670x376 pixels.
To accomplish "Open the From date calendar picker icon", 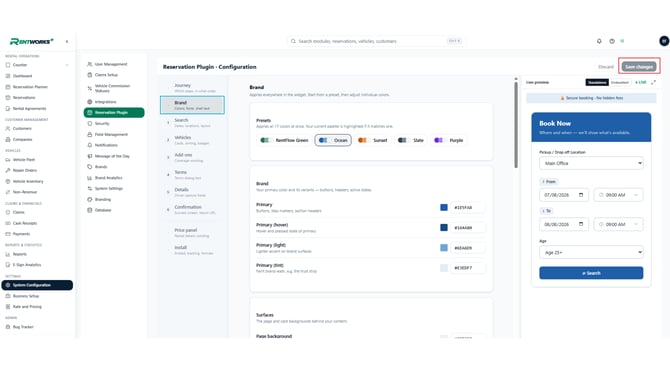I will 581,195.
